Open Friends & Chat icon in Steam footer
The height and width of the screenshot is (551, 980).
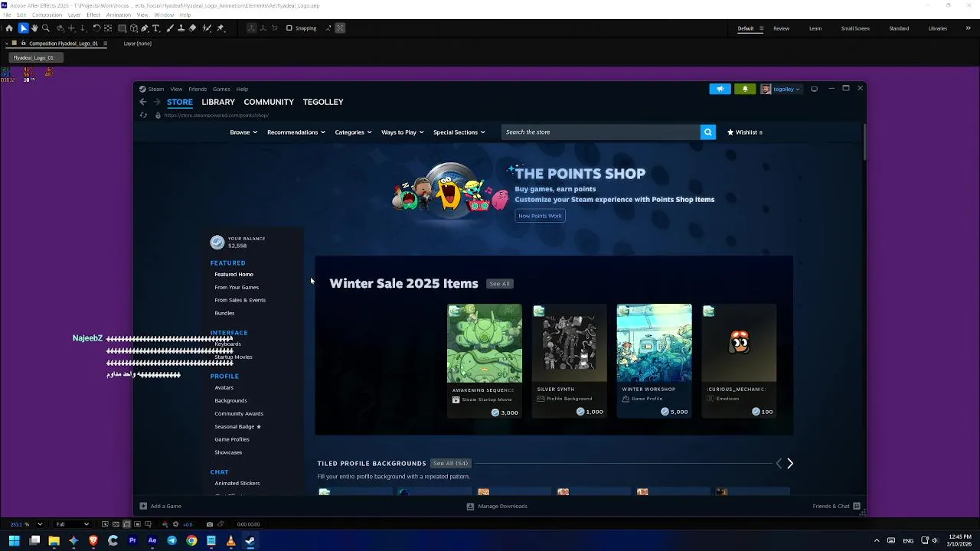[x=857, y=506]
